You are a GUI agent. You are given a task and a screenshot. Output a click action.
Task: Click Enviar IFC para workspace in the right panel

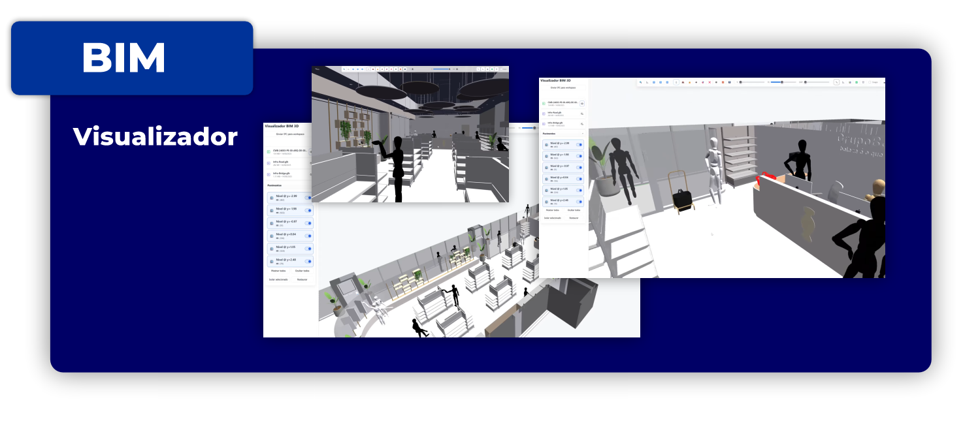click(x=563, y=87)
